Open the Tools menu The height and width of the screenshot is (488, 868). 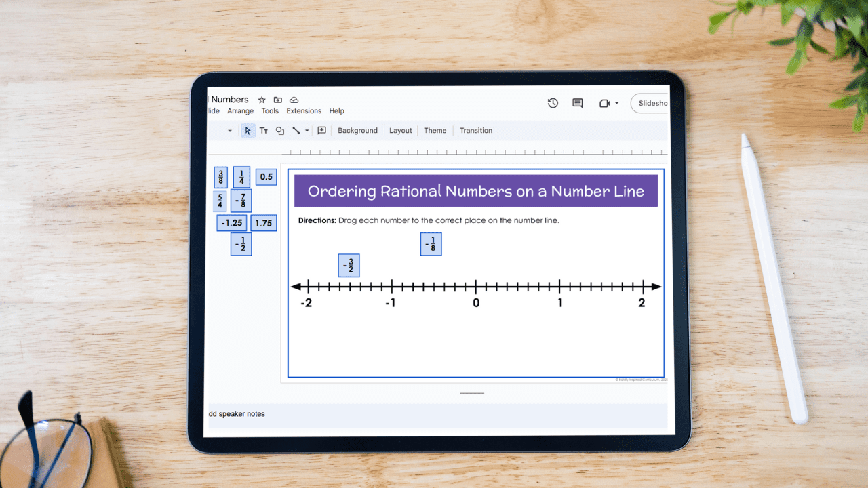[270, 110]
